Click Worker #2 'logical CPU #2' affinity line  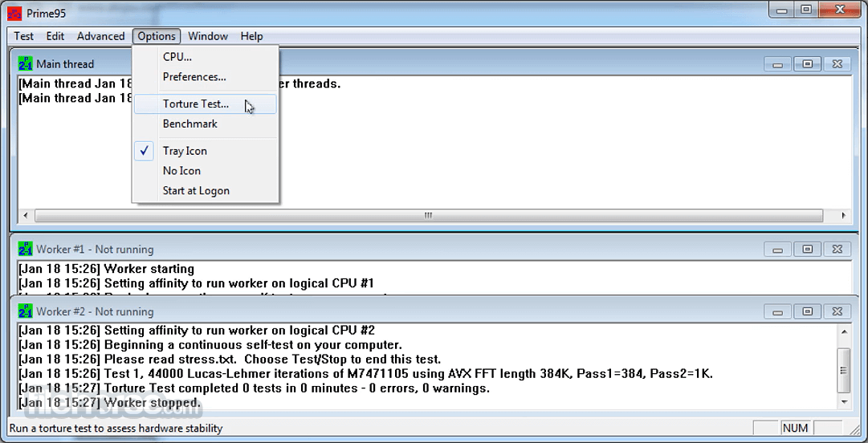[x=197, y=331]
